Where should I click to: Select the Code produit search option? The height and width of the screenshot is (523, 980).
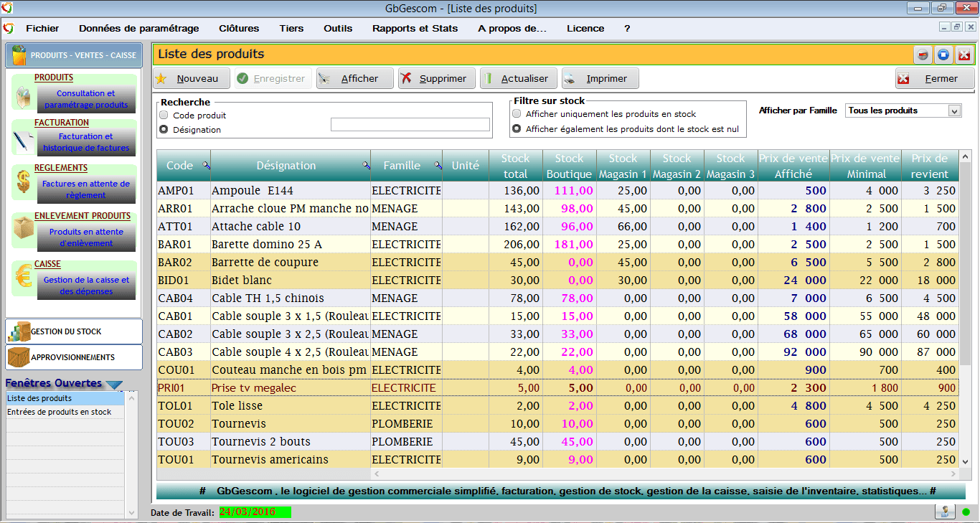click(x=164, y=115)
